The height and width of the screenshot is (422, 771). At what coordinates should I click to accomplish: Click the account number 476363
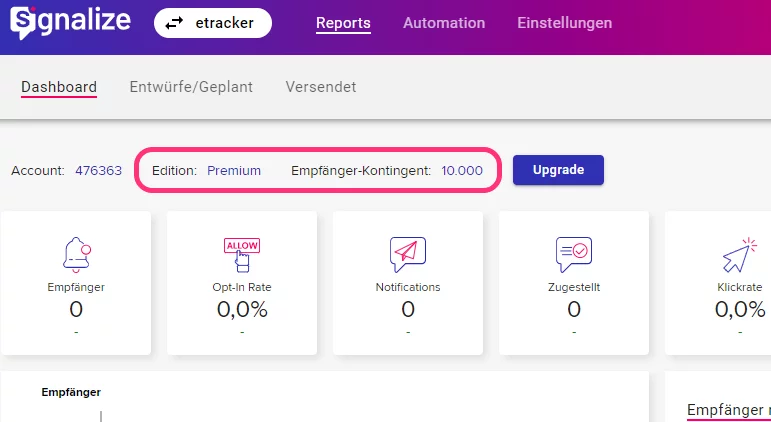98,171
